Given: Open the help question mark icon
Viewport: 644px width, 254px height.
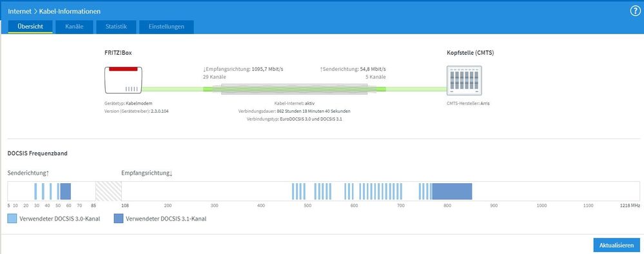Looking at the screenshot, I should 635,11.
